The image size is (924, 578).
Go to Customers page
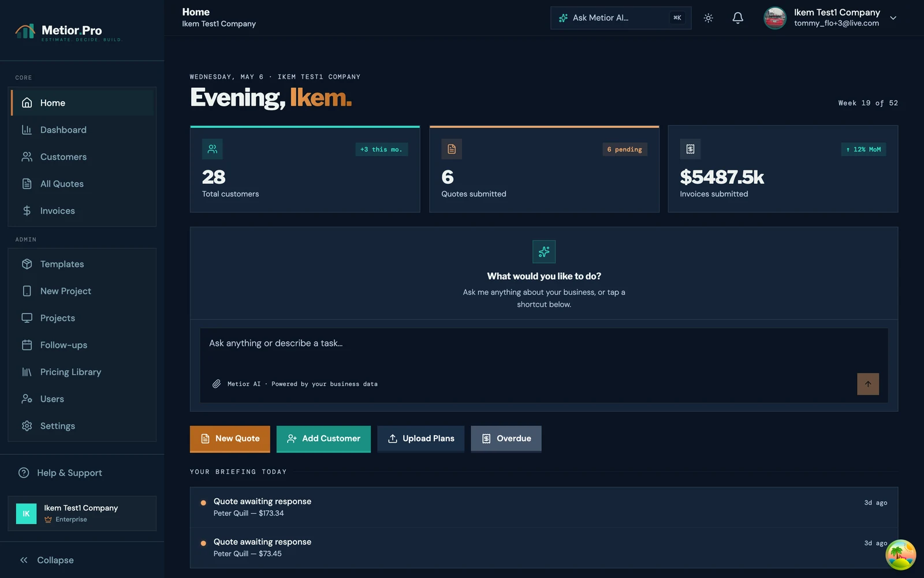[x=83, y=157]
